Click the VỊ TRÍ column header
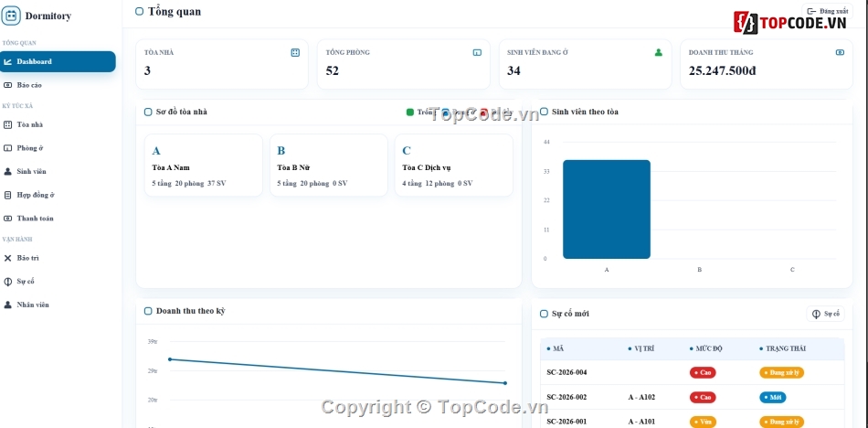This screenshot has width=868, height=428. click(x=642, y=348)
